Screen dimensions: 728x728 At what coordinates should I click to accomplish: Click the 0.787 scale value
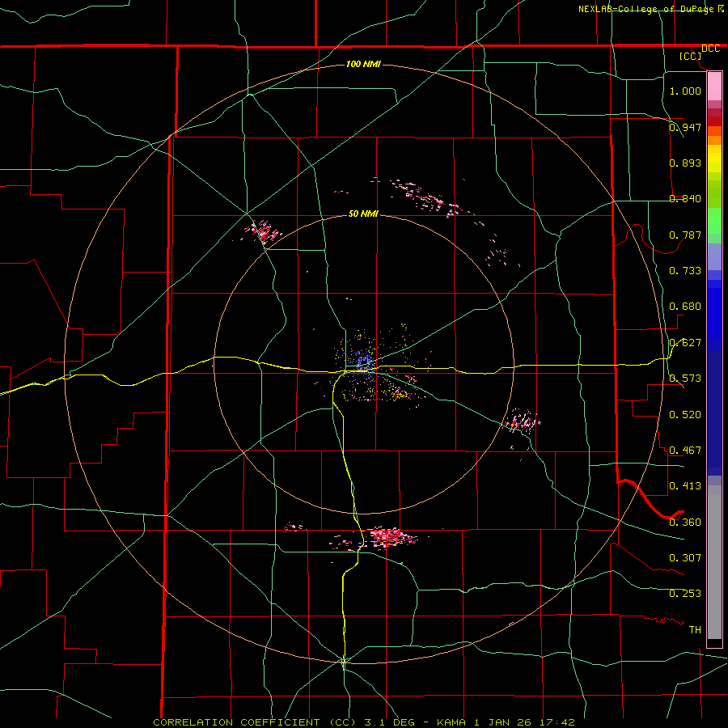point(685,235)
